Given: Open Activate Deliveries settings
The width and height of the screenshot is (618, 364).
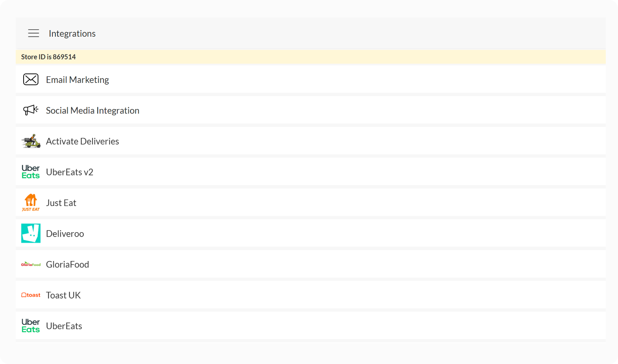Looking at the screenshot, I should point(82,141).
